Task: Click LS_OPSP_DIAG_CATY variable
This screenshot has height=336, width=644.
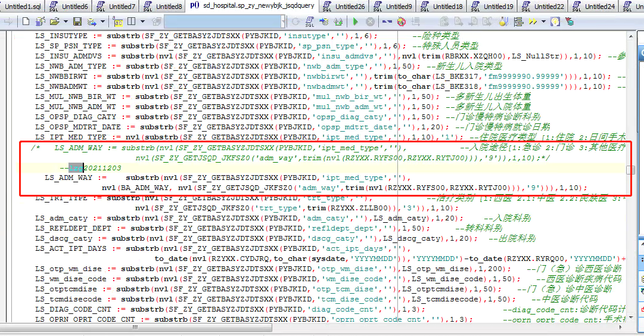Action: click(x=76, y=117)
